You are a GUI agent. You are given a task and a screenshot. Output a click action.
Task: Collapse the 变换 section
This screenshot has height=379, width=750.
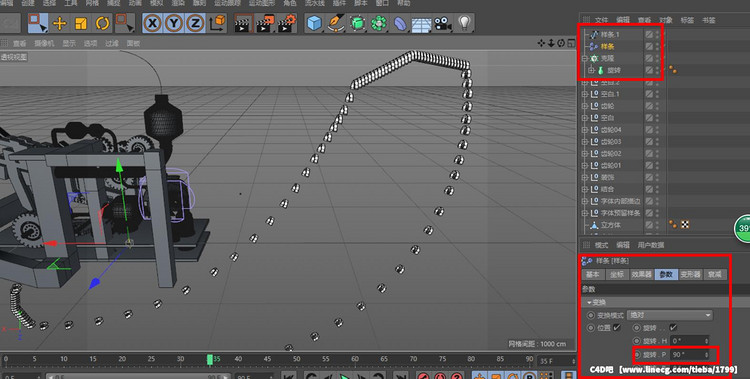(x=589, y=302)
